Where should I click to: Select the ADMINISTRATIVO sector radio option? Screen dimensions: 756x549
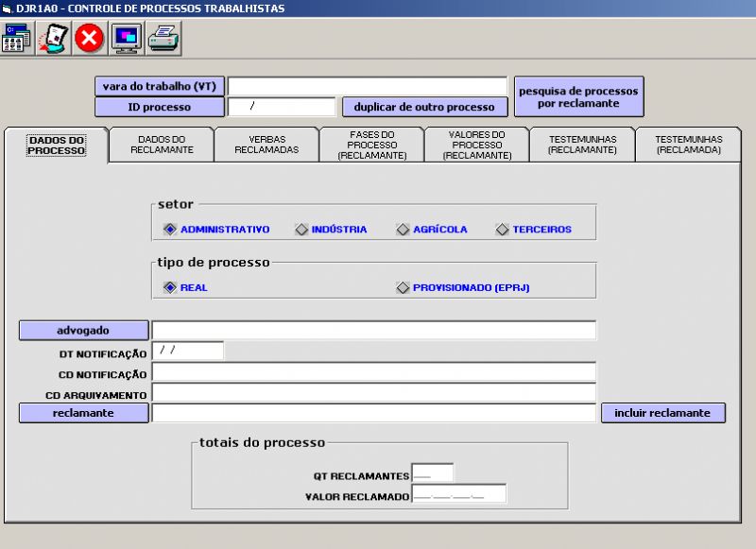click(x=170, y=230)
